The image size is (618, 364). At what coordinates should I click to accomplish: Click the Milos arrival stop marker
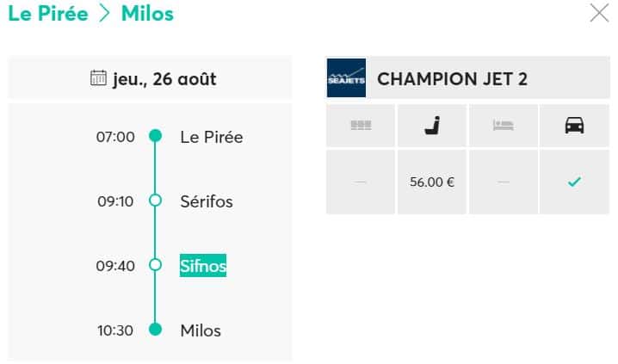[x=155, y=330]
